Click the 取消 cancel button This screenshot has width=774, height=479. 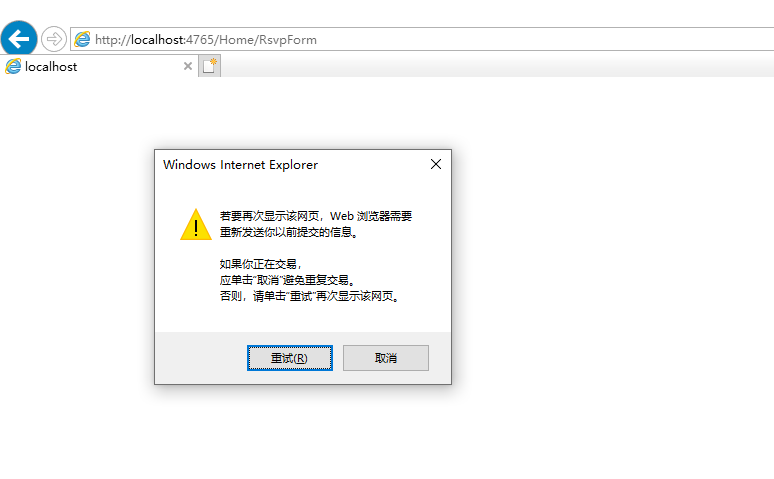(386, 358)
